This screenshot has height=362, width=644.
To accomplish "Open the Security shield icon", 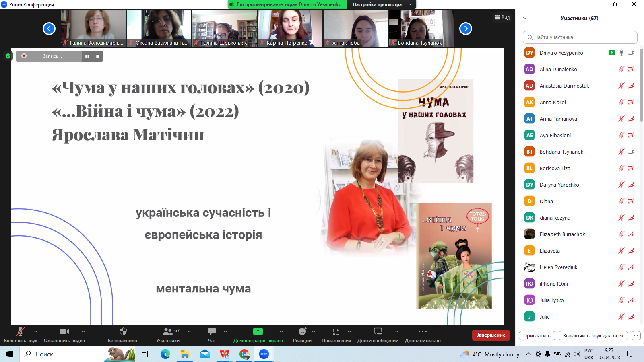I will (x=123, y=332).
